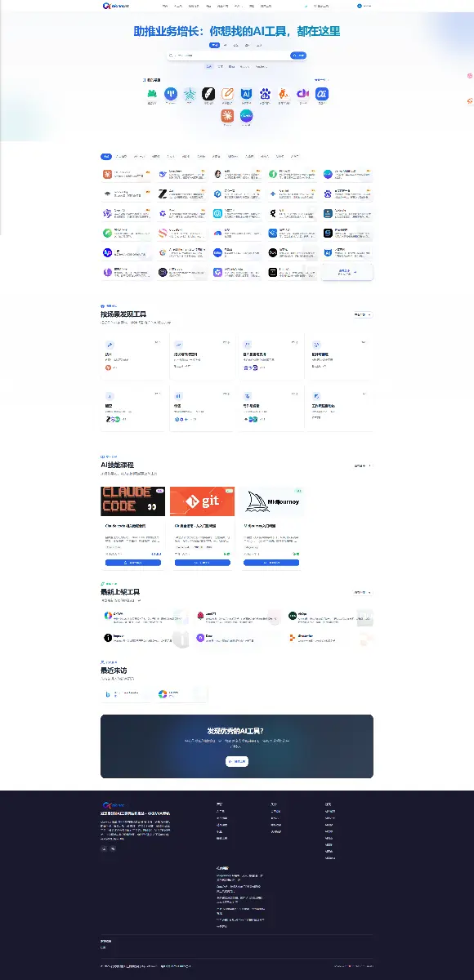This screenshot has height=980, width=474.
Task: Click the floating orange side widget icon
Action: pyautogui.click(x=471, y=101)
